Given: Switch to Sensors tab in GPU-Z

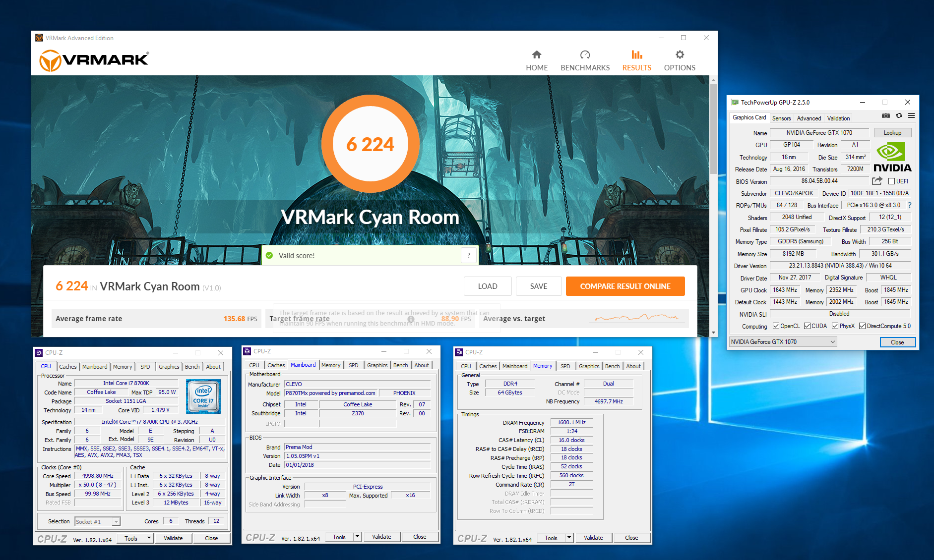Looking at the screenshot, I should (x=781, y=118).
